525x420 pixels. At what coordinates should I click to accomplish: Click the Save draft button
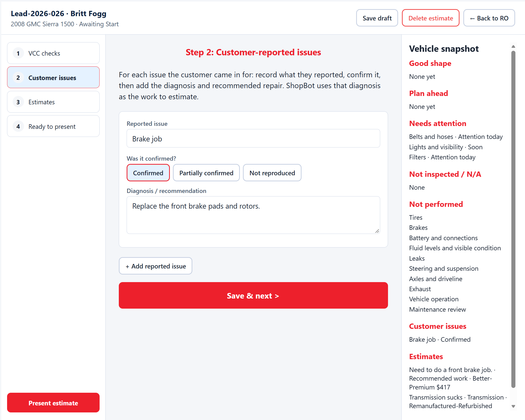coord(377,18)
